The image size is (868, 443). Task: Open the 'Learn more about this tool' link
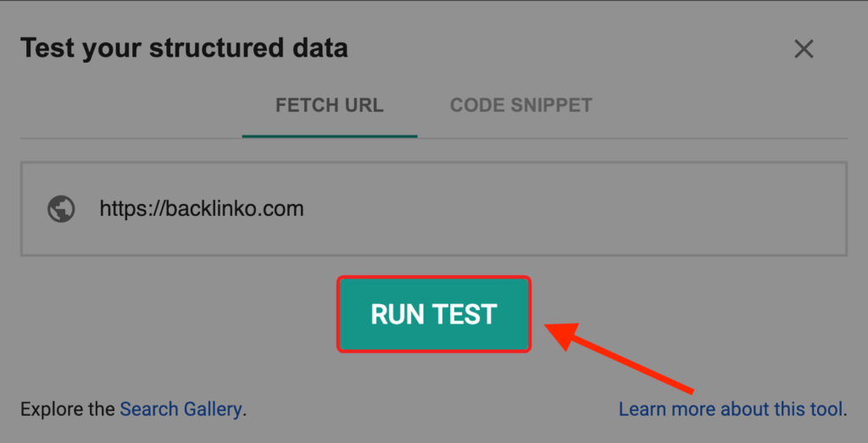pos(731,409)
